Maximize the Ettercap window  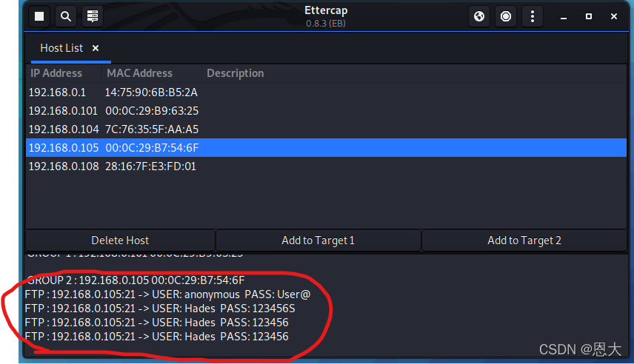pos(589,16)
